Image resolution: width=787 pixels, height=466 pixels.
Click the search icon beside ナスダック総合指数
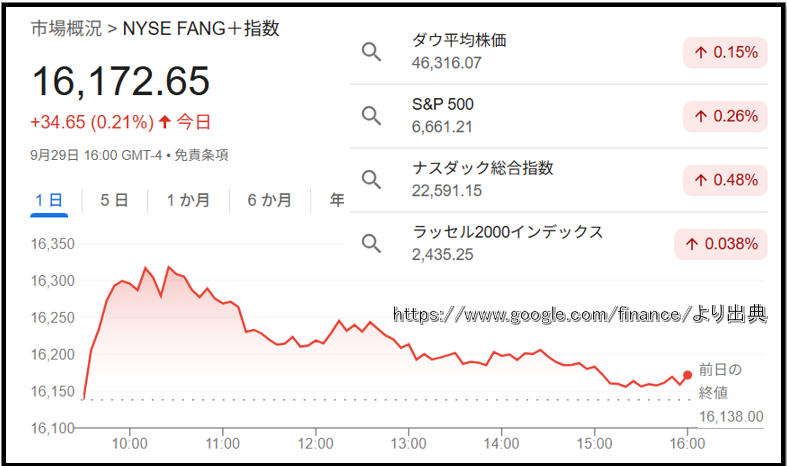click(x=371, y=179)
